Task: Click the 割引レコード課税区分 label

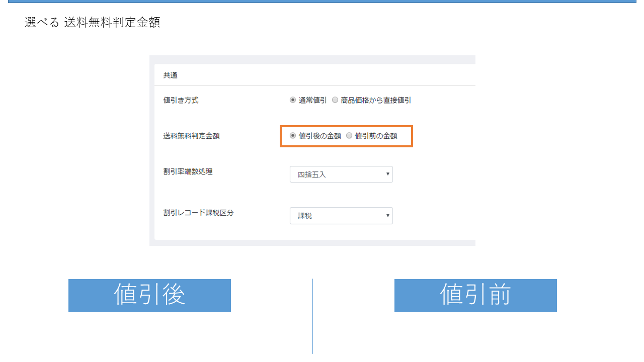Action: tap(198, 213)
